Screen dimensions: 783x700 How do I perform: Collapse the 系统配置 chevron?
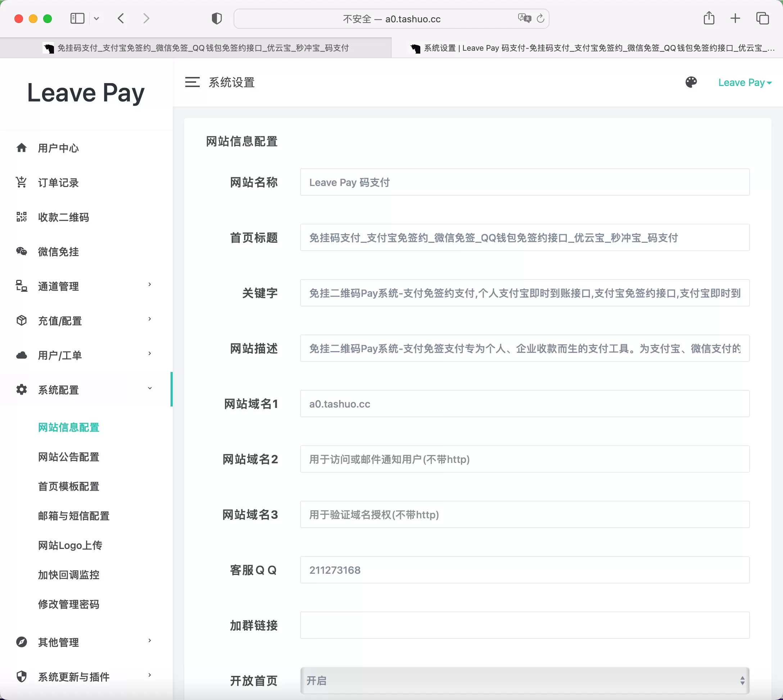150,388
